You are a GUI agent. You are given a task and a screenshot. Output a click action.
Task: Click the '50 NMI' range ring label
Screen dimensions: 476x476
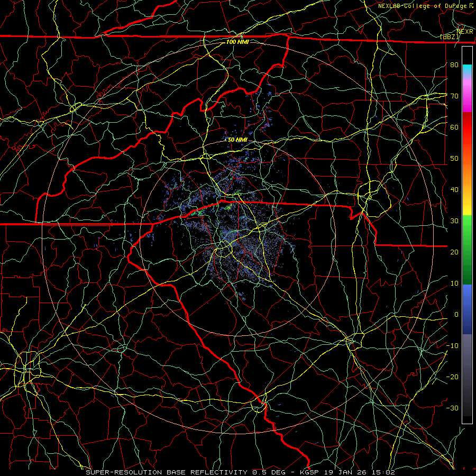tap(237, 140)
